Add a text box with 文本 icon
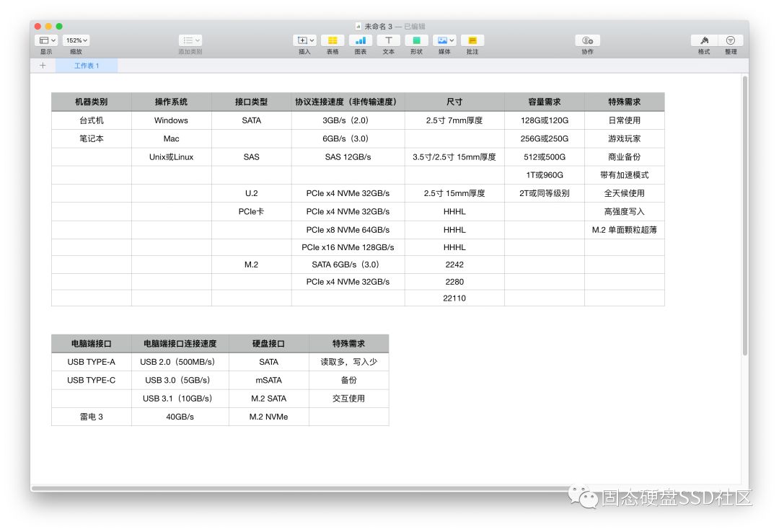Viewport: 779px width, 532px height. tap(389, 40)
